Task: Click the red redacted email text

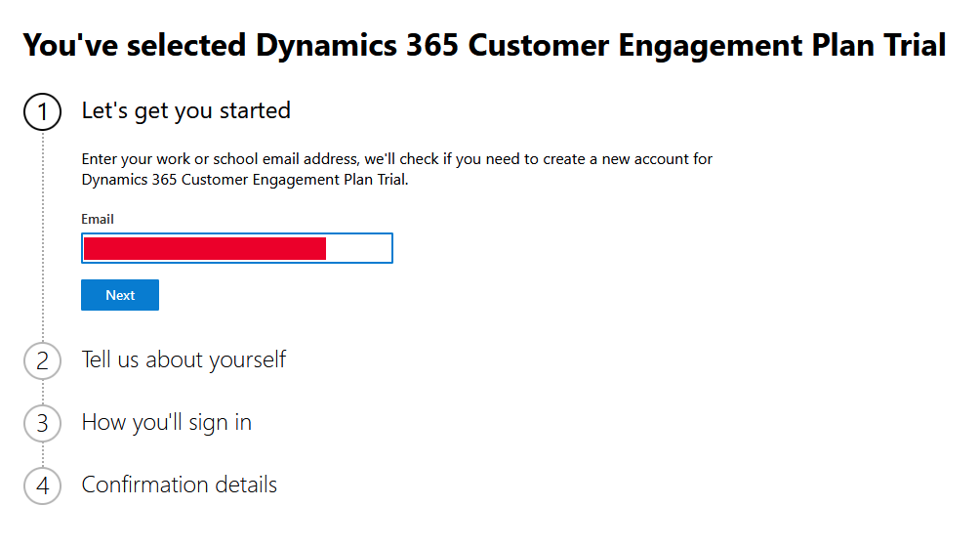Action: (204, 248)
